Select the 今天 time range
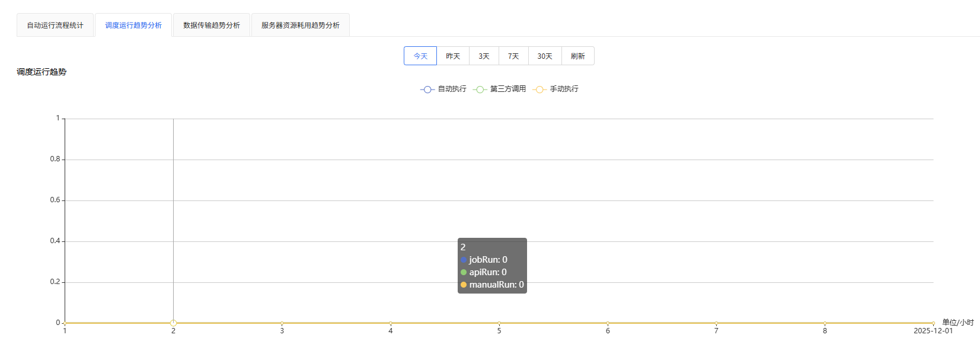 pyautogui.click(x=420, y=56)
